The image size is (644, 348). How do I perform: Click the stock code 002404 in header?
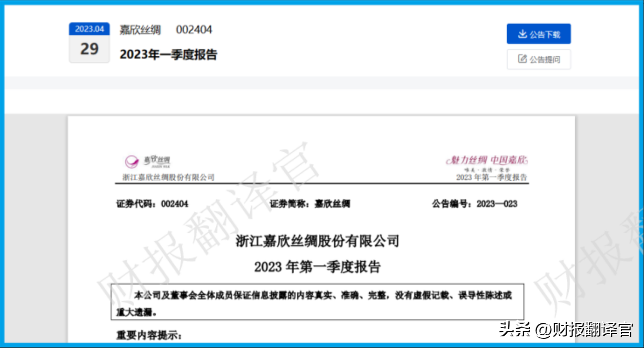point(194,30)
